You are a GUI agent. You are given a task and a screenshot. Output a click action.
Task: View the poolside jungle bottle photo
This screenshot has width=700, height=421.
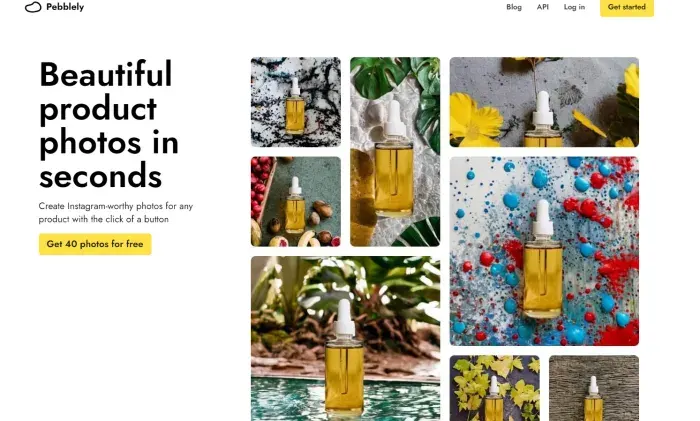(x=346, y=338)
